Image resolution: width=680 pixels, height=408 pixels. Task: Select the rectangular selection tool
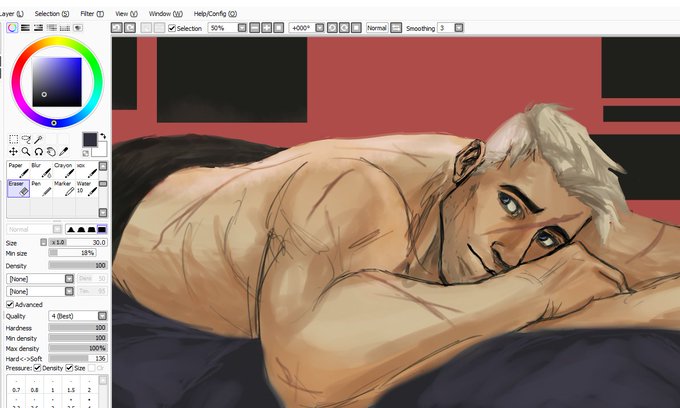click(x=13, y=139)
